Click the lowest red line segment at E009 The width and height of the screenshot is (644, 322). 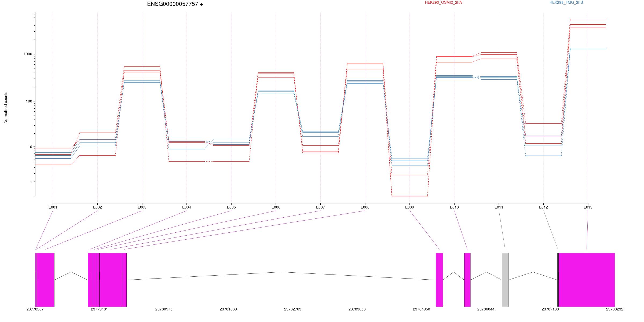pyautogui.click(x=409, y=196)
